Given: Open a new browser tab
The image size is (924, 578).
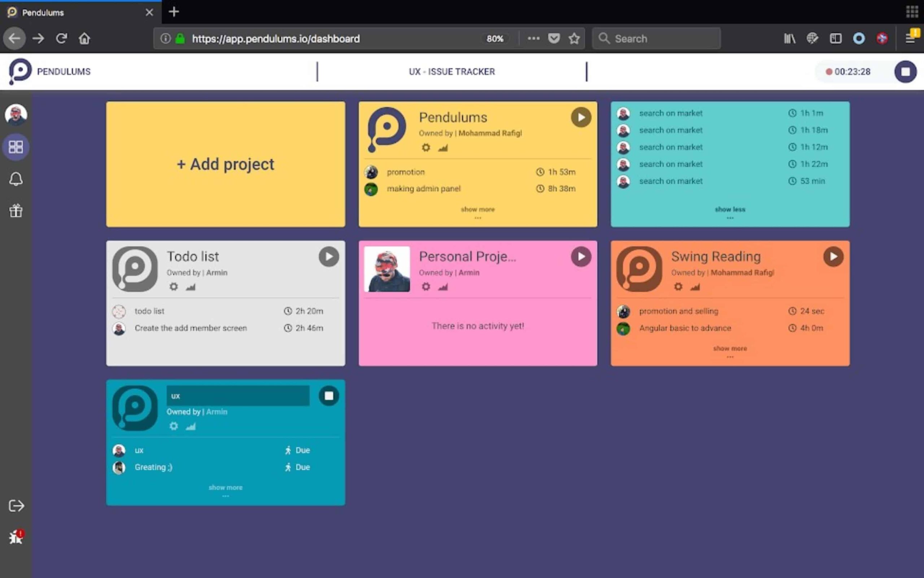Looking at the screenshot, I should point(174,12).
